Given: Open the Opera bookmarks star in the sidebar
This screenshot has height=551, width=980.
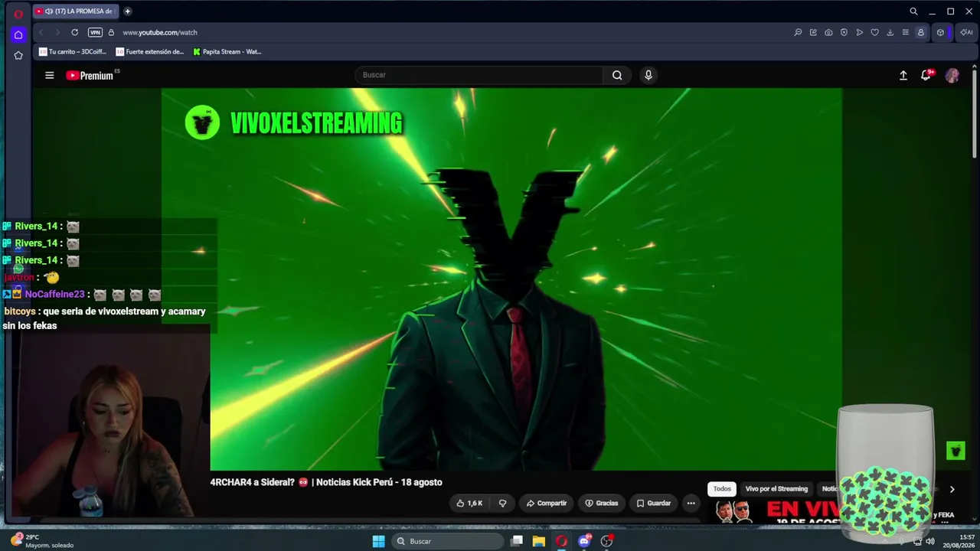Looking at the screenshot, I should (18, 55).
